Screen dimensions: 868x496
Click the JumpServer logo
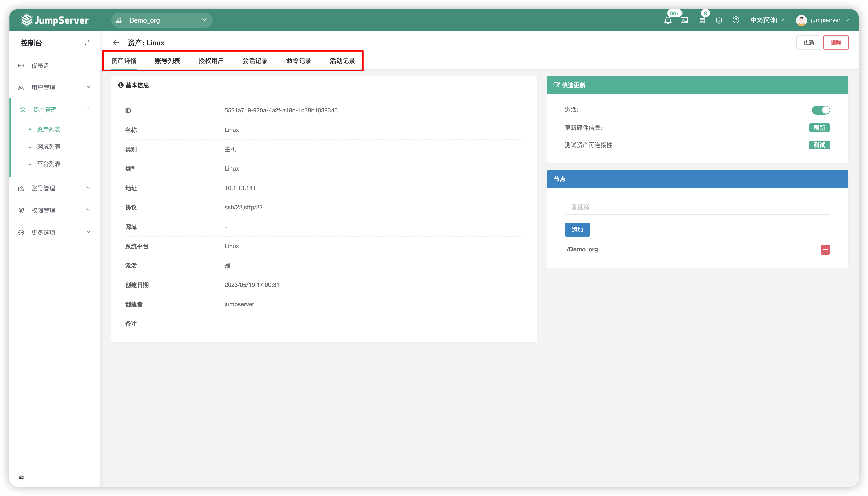pos(54,20)
